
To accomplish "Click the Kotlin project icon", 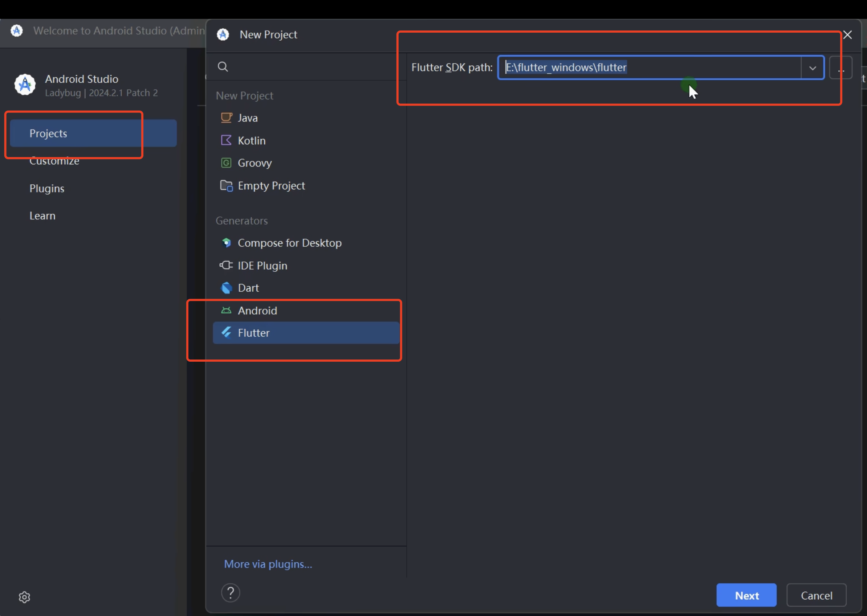I will click(x=226, y=140).
